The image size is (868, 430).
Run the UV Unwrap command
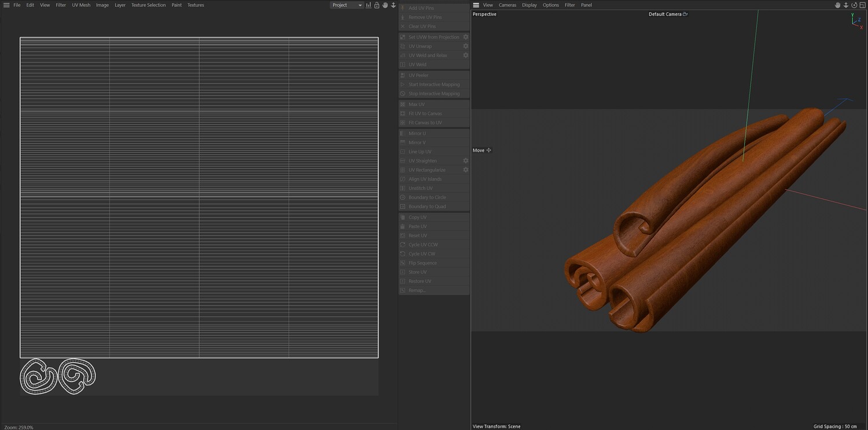(x=430, y=46)
